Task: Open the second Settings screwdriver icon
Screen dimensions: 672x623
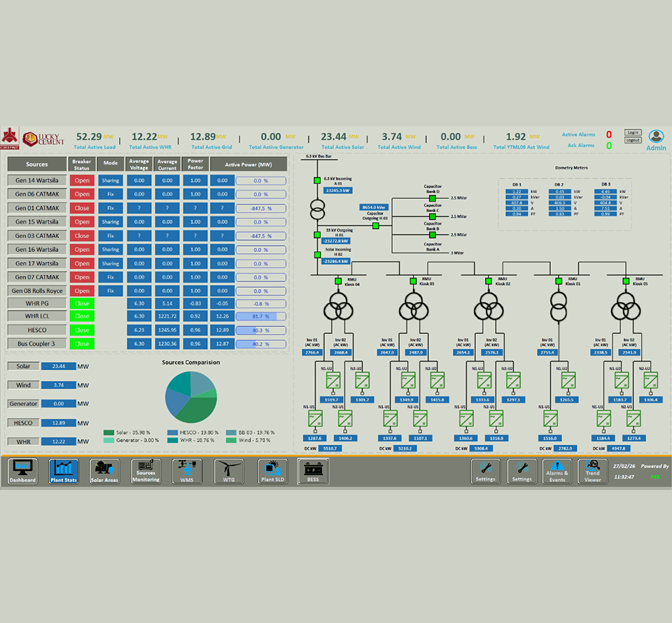Action: click(522, 472)
